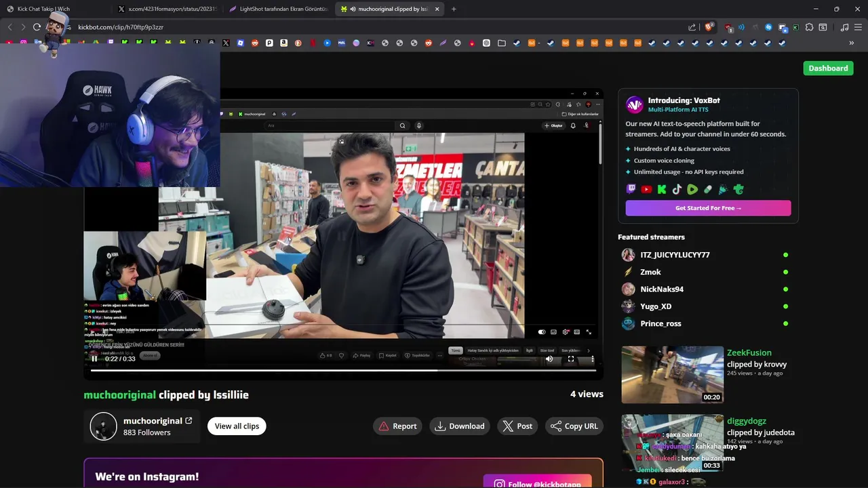Image resolution: width=868 pixels, height=488 pixels.
Task: Open featured streamer Zmok
Action: 650,272
